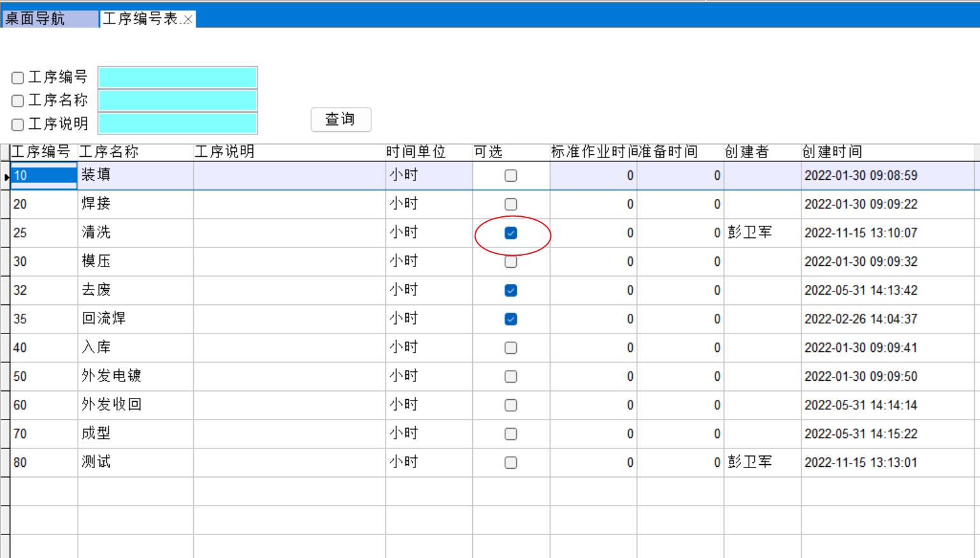Click the 时间单位 cell for 入库
This screenshot has height=558, width=980.
click(x=428, y=348)
